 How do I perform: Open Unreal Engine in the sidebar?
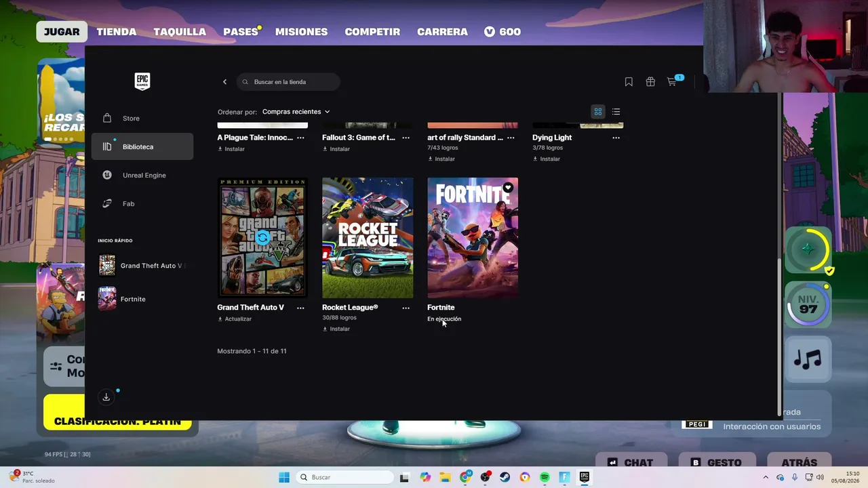142,175
